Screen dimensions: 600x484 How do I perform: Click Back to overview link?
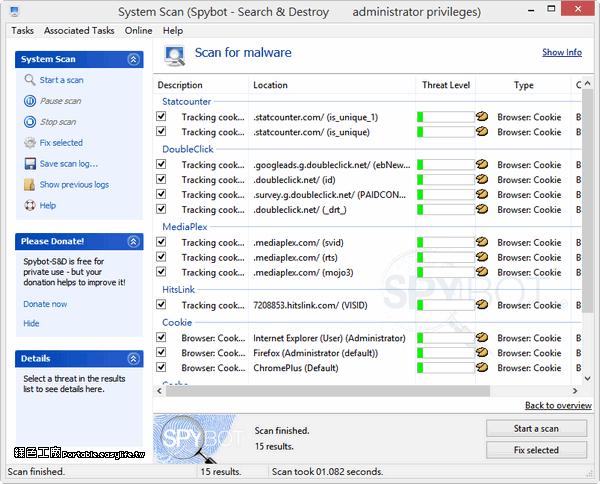click(558, 405)
